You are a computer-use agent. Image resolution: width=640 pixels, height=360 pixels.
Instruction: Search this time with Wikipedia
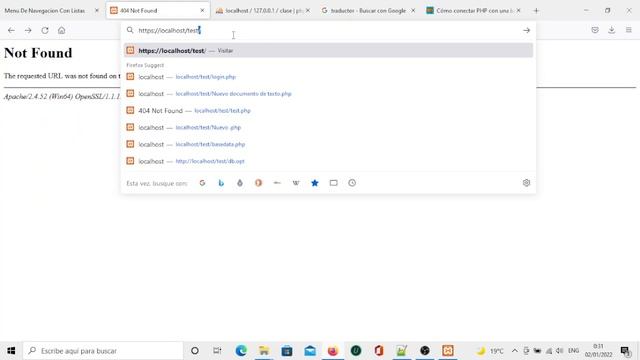[x=296, y=183]
